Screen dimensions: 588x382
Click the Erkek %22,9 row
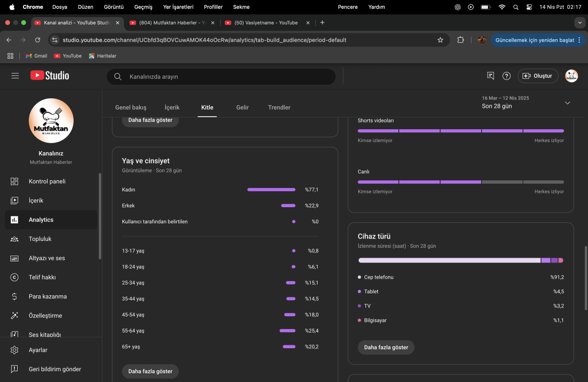[220, 206]
